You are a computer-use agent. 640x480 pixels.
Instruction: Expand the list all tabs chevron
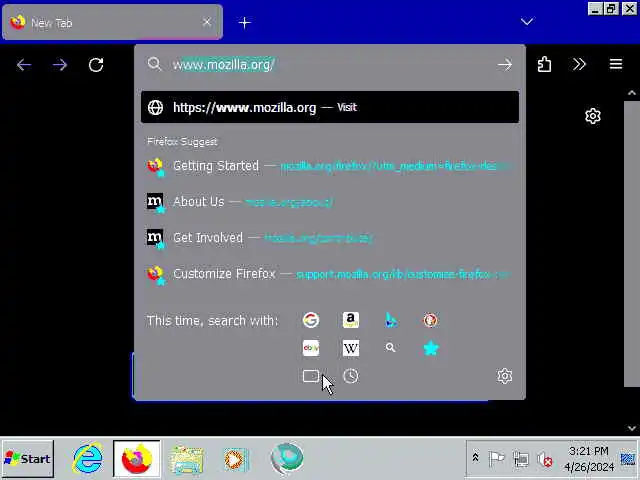pos(527,22)
